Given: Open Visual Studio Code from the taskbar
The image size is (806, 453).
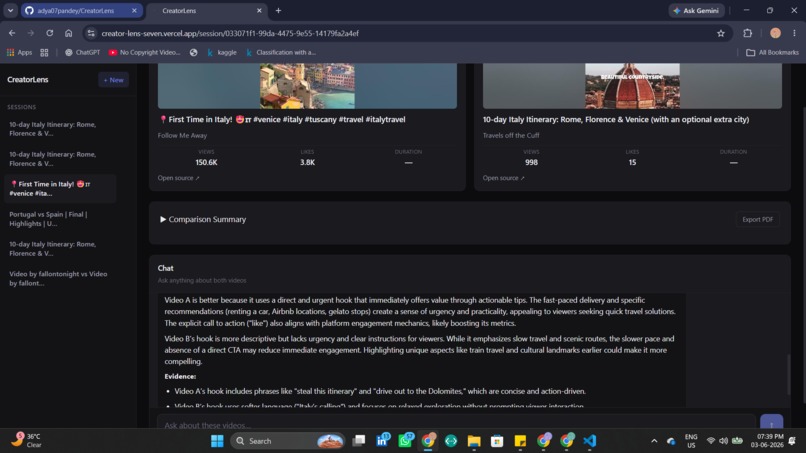Looking at the screenshot, I should pyautogui.click(x=589, y=441).
